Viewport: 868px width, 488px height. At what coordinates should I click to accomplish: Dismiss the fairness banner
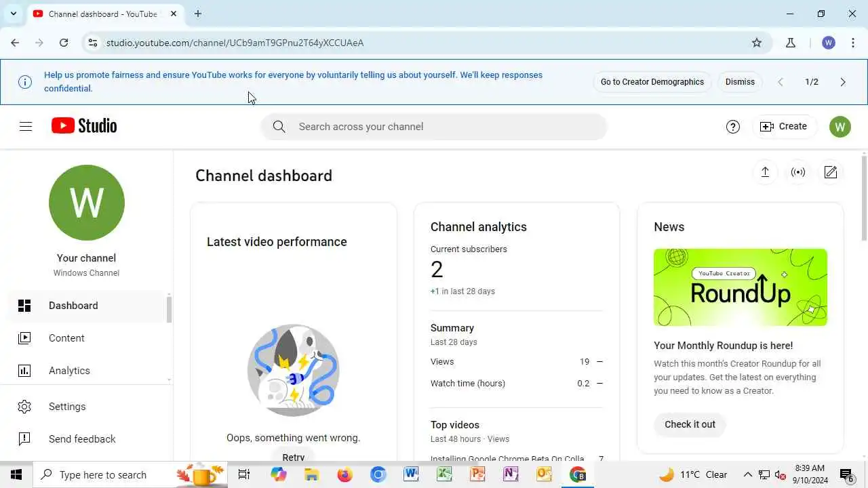(x=740, y=82)
